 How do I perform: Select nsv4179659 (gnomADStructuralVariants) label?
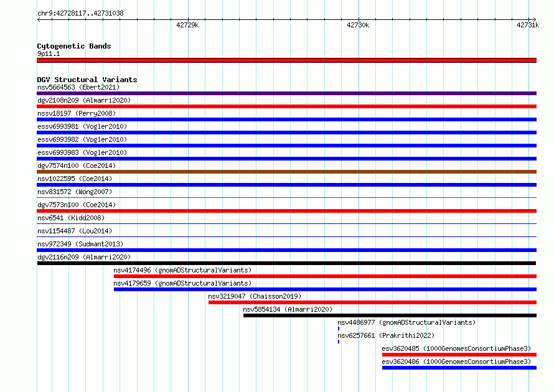pyautogui.click(x=182, y=283)
